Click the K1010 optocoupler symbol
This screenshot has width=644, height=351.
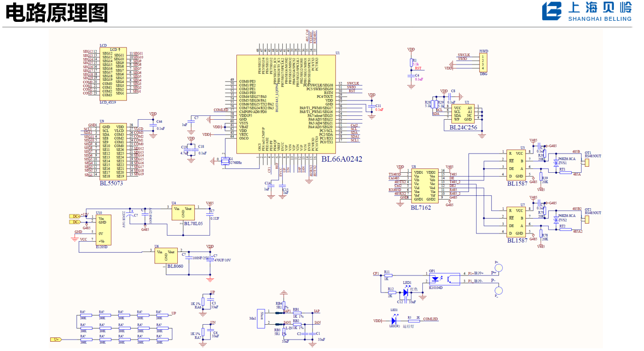[444, 279]
